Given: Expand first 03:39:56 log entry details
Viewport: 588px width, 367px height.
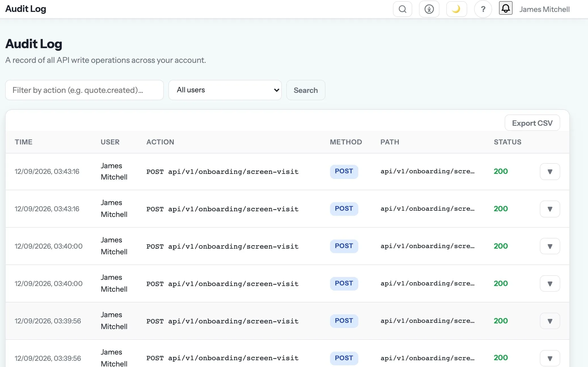Looking at the screenshot, I should click(550, 321).
